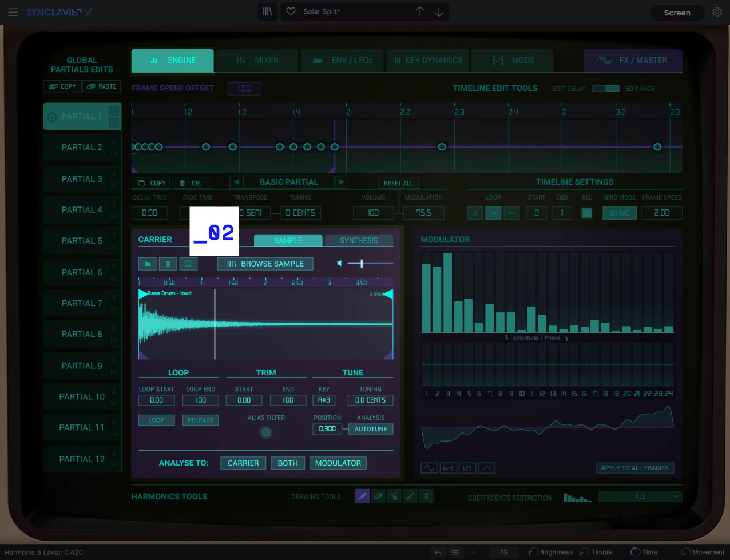Click the Apply To All Frames button

click(x=634, y=468)
